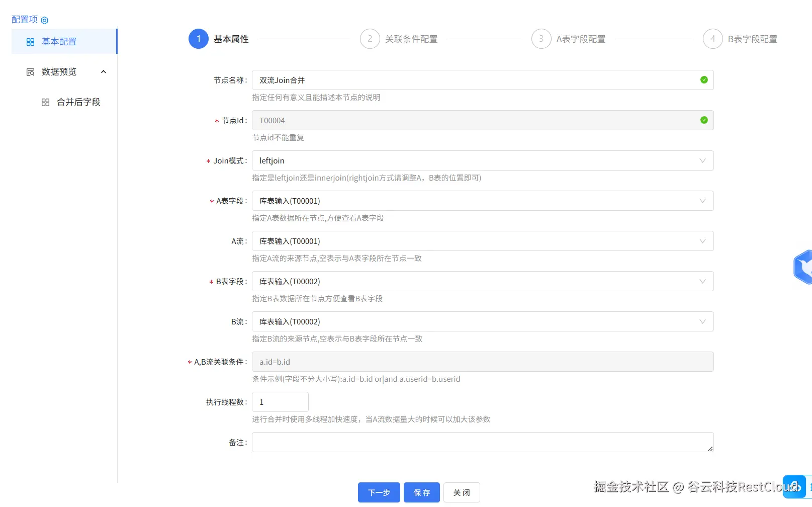Select the 基本配置 sidebar icon
Screen dimensions: 812x507
[30, 41]
